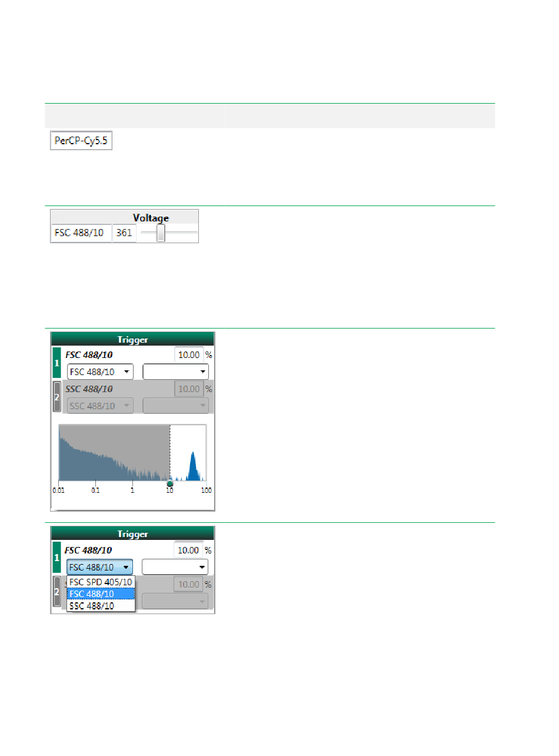559x756 pixels.
Task: Click the active 10.00 % field in the histogram panel
Action: 189,355
